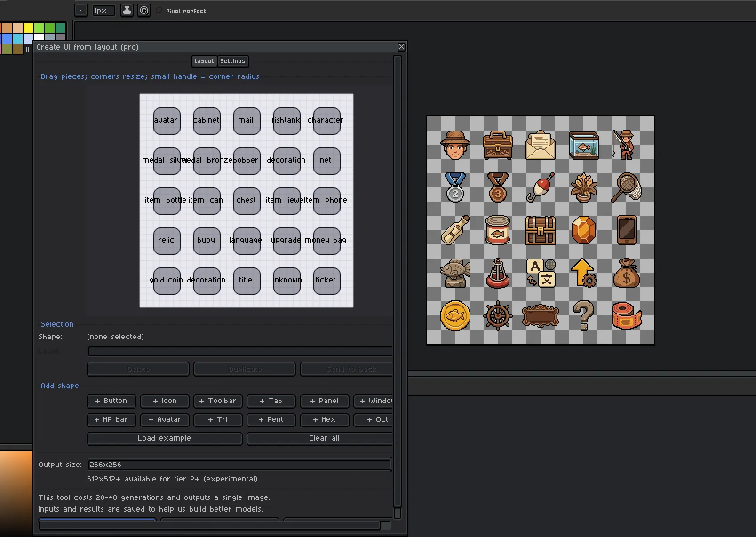Add an HP bar shape
This screenshot has width=756, height=537.
click(x=111, y=420)
